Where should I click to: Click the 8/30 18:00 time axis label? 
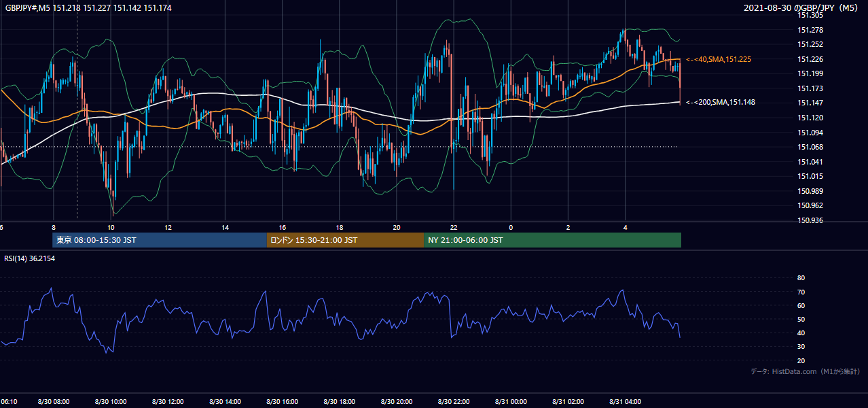click(339, 402)
